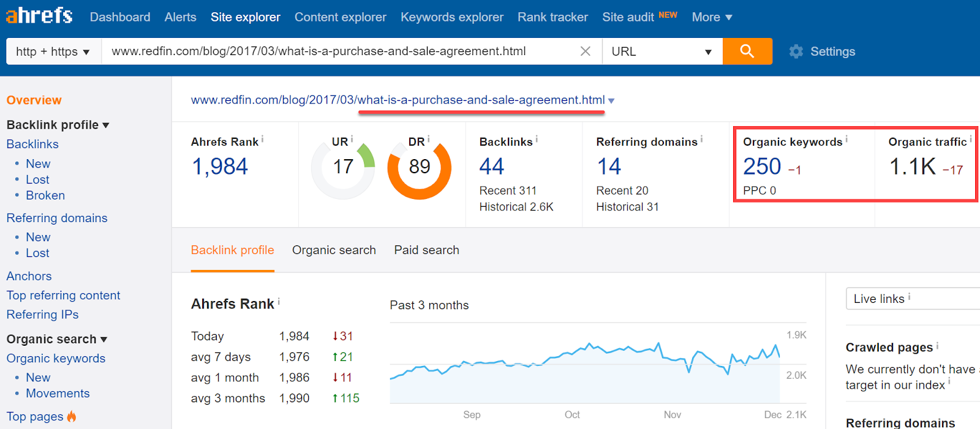Click the 'PPC 0' value

point(759,191)
